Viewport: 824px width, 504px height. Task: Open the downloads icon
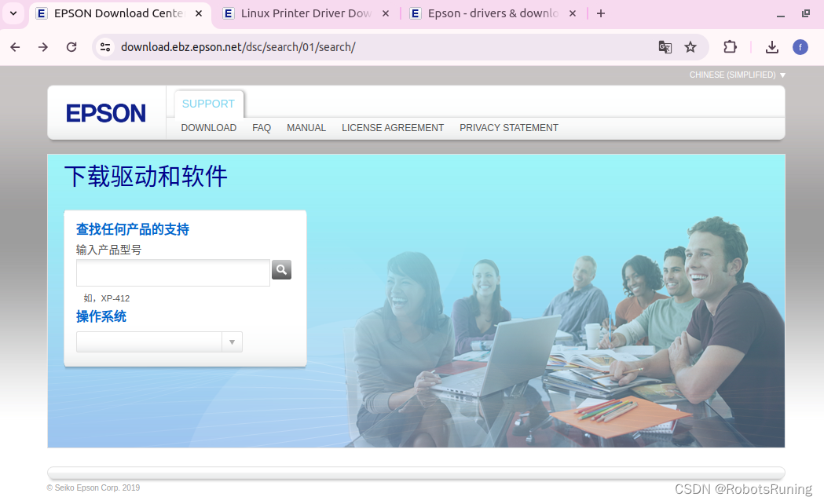coord(772,47)
